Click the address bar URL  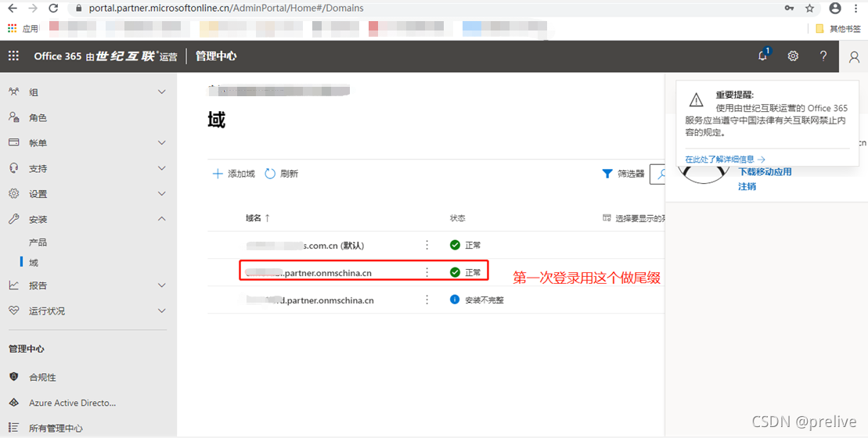coord(226,9)
